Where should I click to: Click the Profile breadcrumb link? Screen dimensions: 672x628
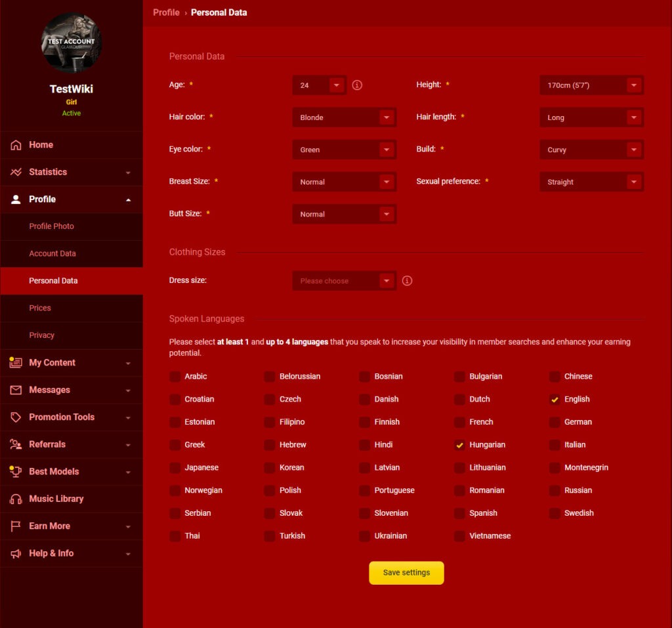tap(166, 12)
